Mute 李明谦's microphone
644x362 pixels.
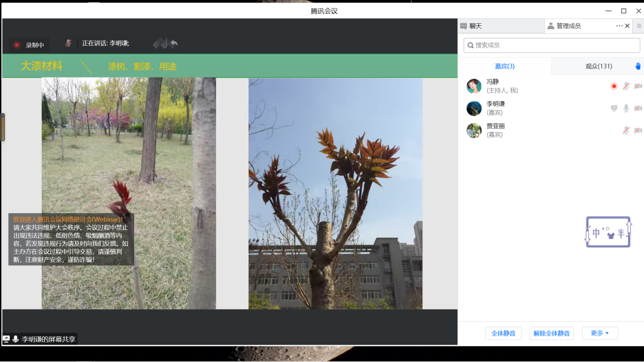(x=626, y=108)
